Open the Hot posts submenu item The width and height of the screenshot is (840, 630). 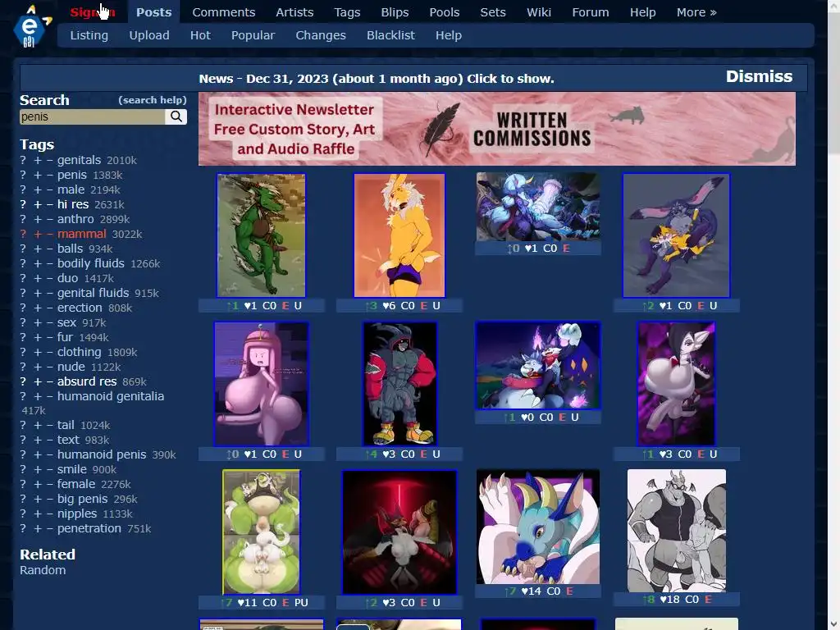point(200,35)
